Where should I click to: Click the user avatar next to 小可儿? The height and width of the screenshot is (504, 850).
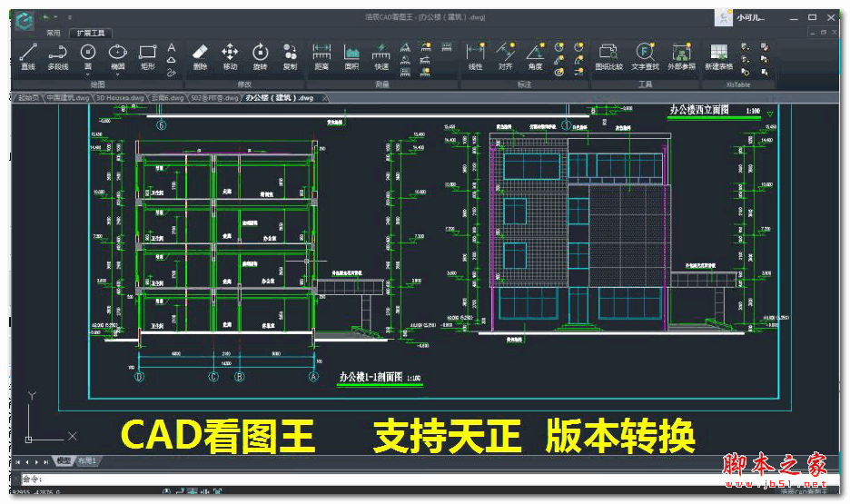(x=724, y=17)
